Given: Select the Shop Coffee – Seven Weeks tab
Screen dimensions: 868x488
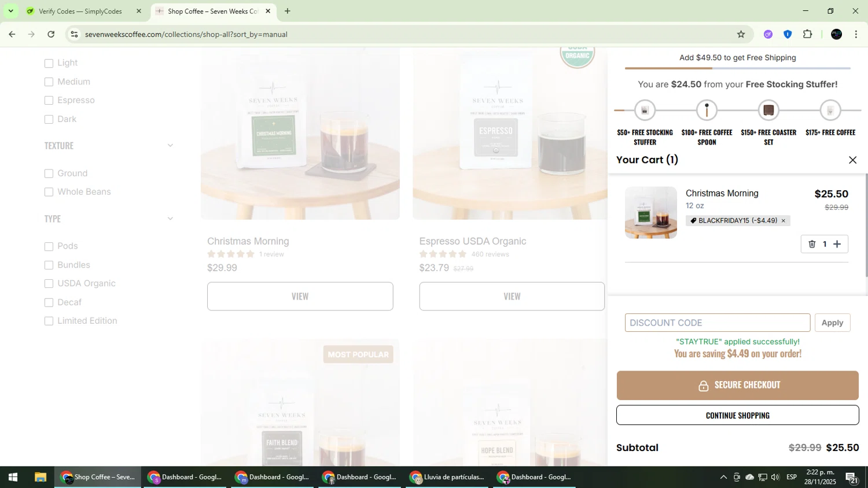Looking at the screenshot, I should pos(212,11).
